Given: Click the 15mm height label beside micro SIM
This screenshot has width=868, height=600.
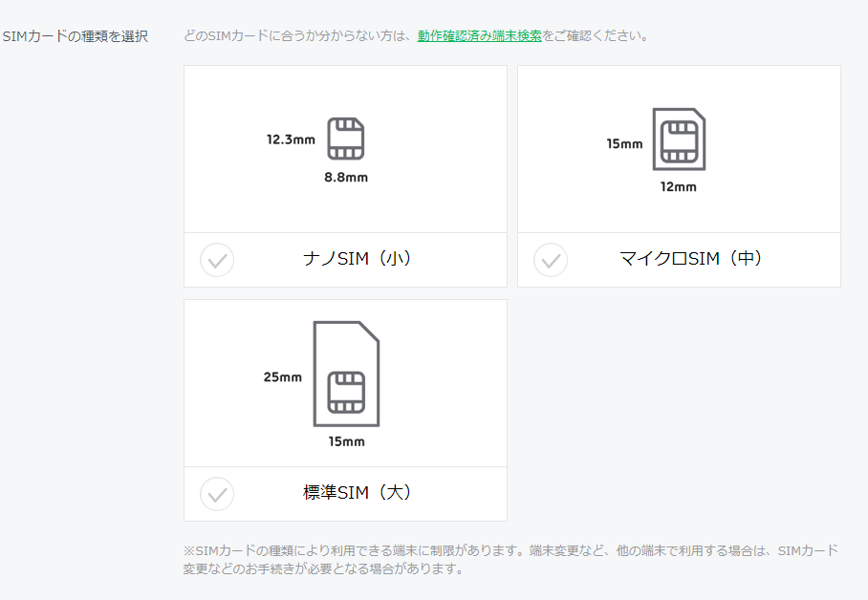Looking at the screenshot, I should (625, 144).
